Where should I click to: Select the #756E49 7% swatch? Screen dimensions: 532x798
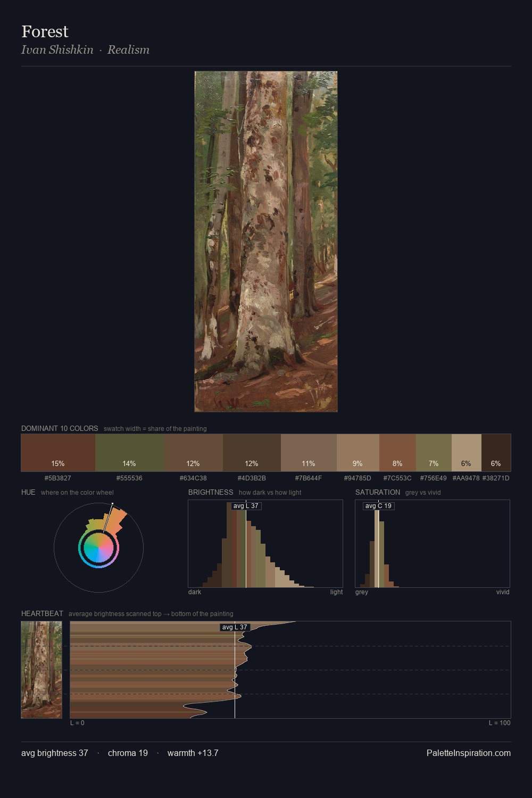tap(434, 453)
